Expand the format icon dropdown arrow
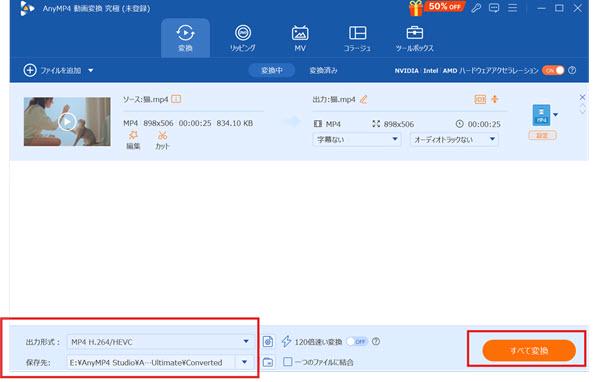The image size is (599, 382). (x=555, y=115)
